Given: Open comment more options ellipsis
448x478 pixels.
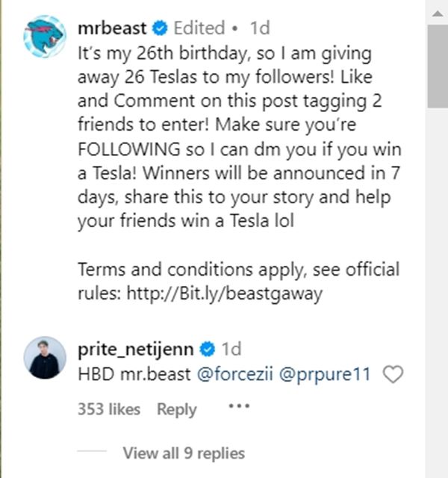Looking at the screenshot, I should tap(237, 407).
